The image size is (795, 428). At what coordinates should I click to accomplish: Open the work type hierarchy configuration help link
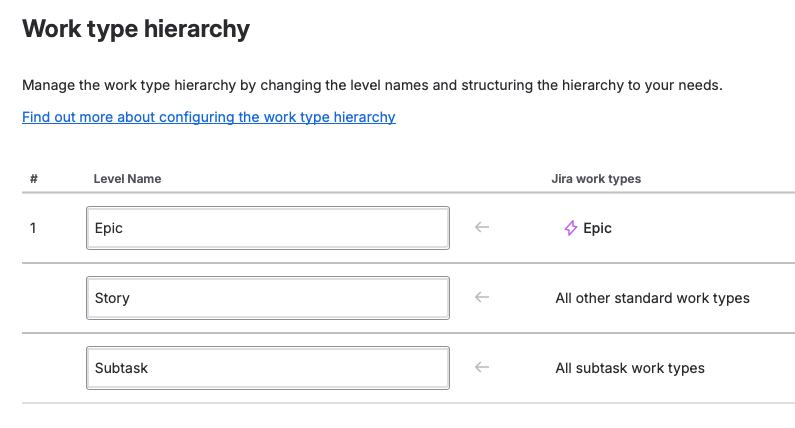tap(209, 117)
